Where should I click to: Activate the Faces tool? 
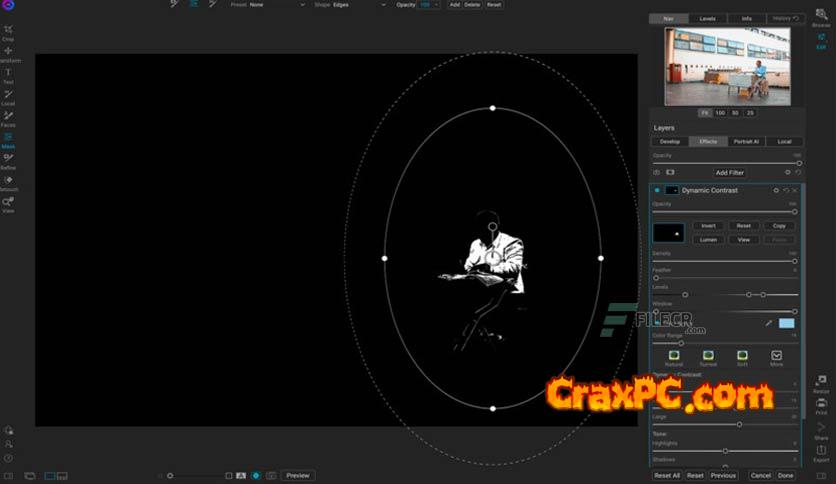pos(8,116)
